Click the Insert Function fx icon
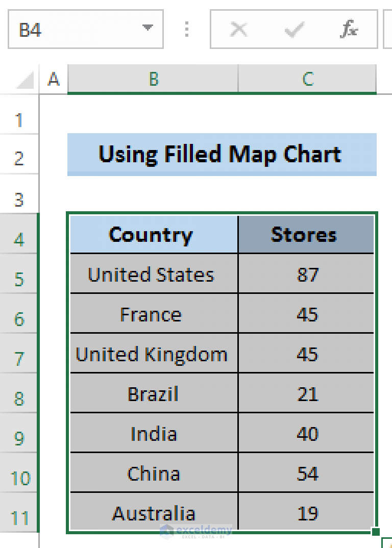The image size is (392, 548). pyautogui.click(x=350, y=30)
